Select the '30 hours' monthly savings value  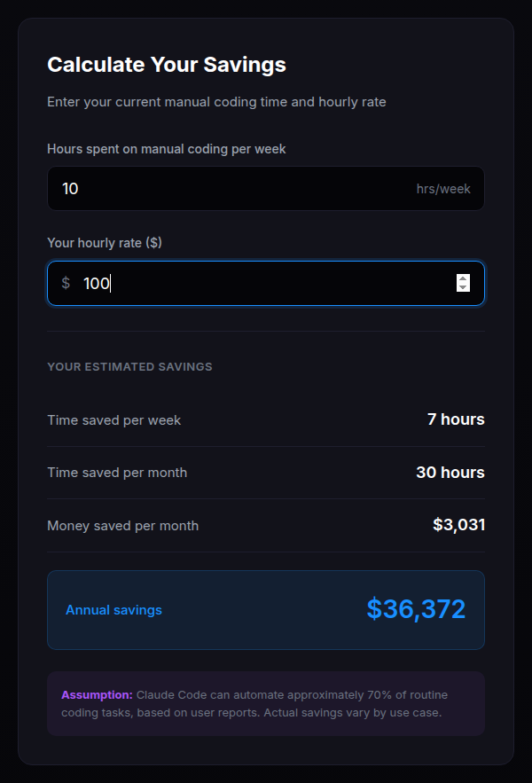[450, 473]
